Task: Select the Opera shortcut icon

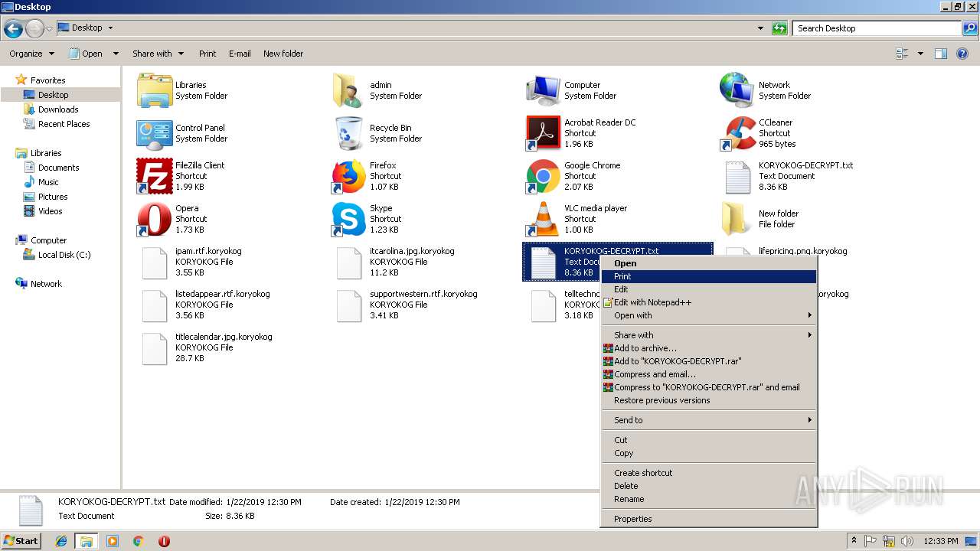Action: coord(154,219)
